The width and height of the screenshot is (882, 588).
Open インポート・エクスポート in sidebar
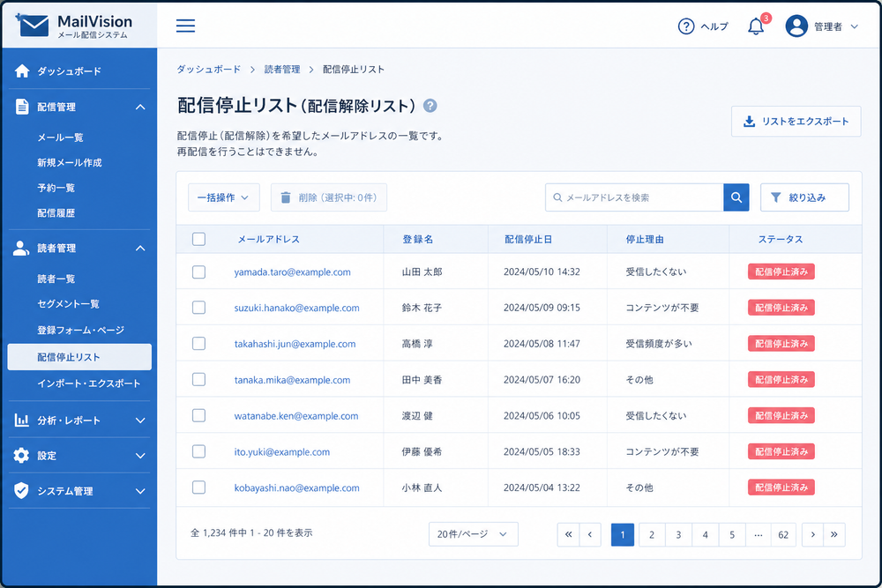pos(89,383)
